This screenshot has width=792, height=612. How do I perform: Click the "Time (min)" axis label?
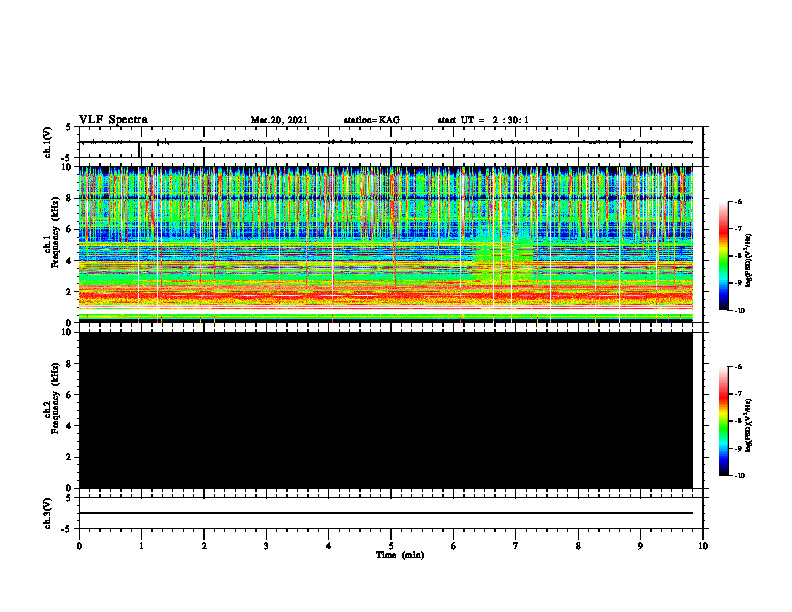400,555
